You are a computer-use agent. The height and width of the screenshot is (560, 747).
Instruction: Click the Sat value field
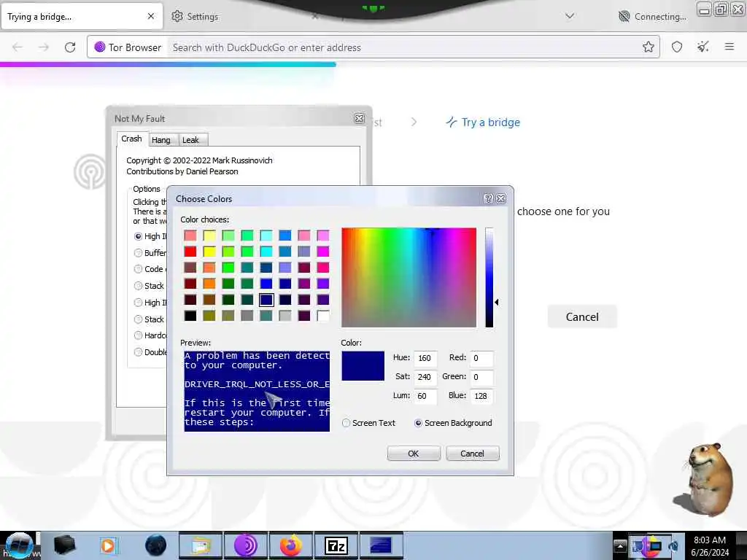click(425, 377)
